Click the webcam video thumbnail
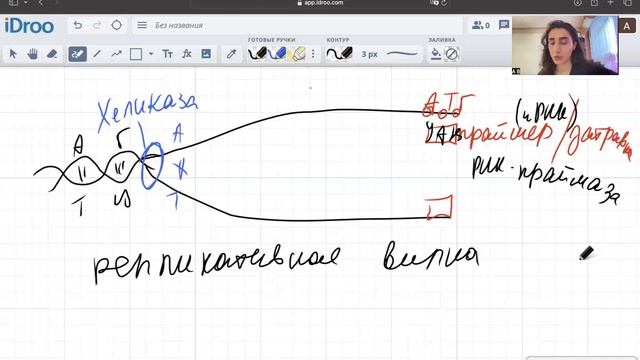The width and height of the screenshot is (640, 360). tap(565, 45)
